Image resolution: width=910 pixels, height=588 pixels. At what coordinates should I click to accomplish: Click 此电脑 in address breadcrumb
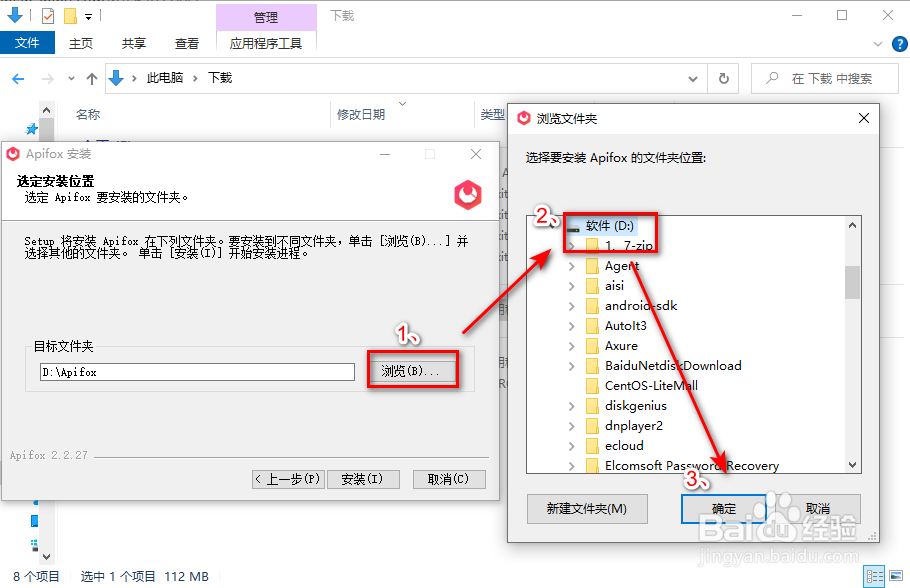coord(165,78)
